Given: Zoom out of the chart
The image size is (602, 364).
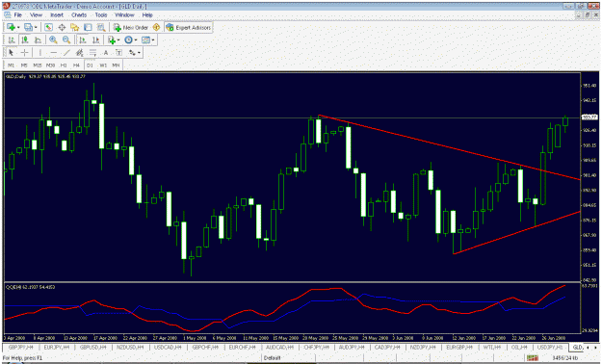Looking at the screenshot, I should click(66, 39).
